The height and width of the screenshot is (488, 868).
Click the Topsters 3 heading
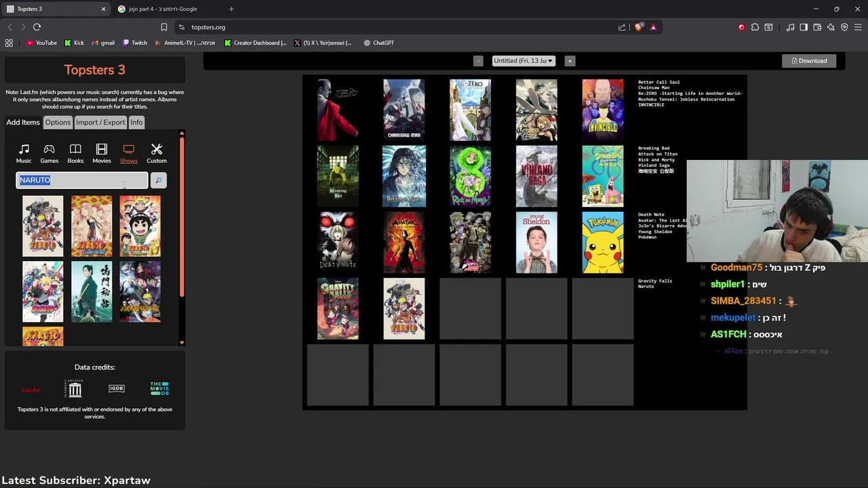(x=94, y=70)
